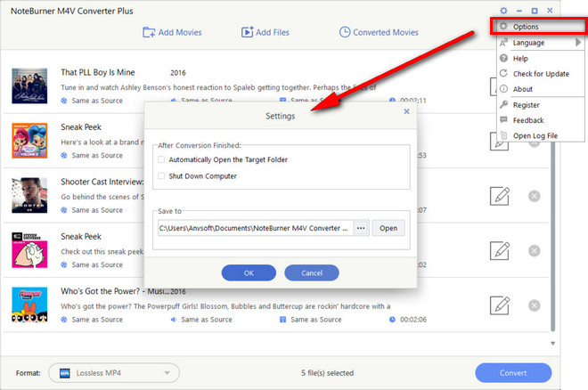588x390 pixels.
Task: Click video setting icon for Who's Got the Power
Action: coord(64,320)
